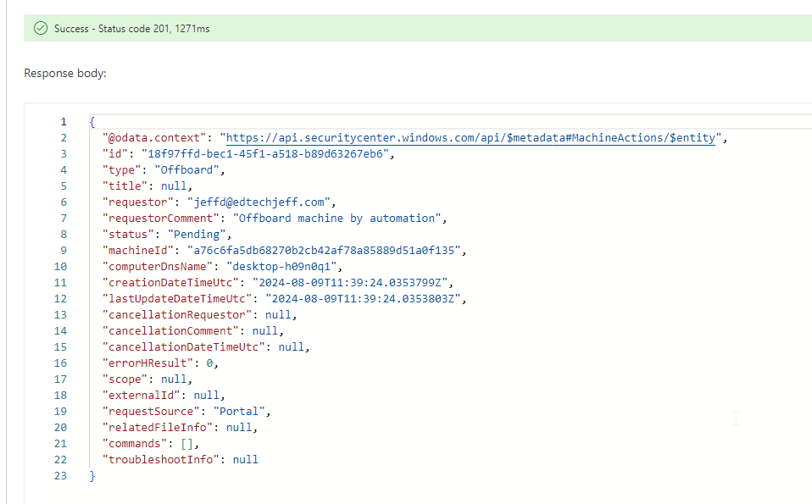812x504 pixels.
Task: Click the Response body label
Action: point(65,74)
